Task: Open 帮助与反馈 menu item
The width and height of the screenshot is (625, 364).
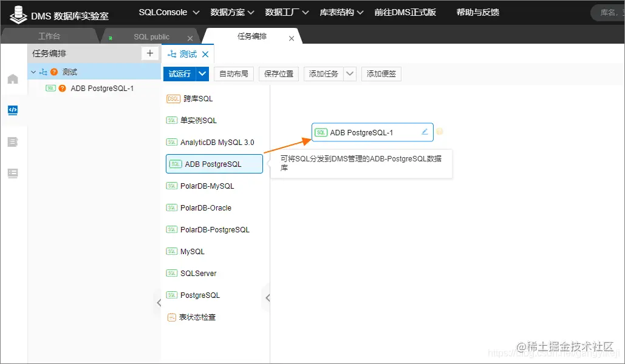Action: click(x=477, y=12)
